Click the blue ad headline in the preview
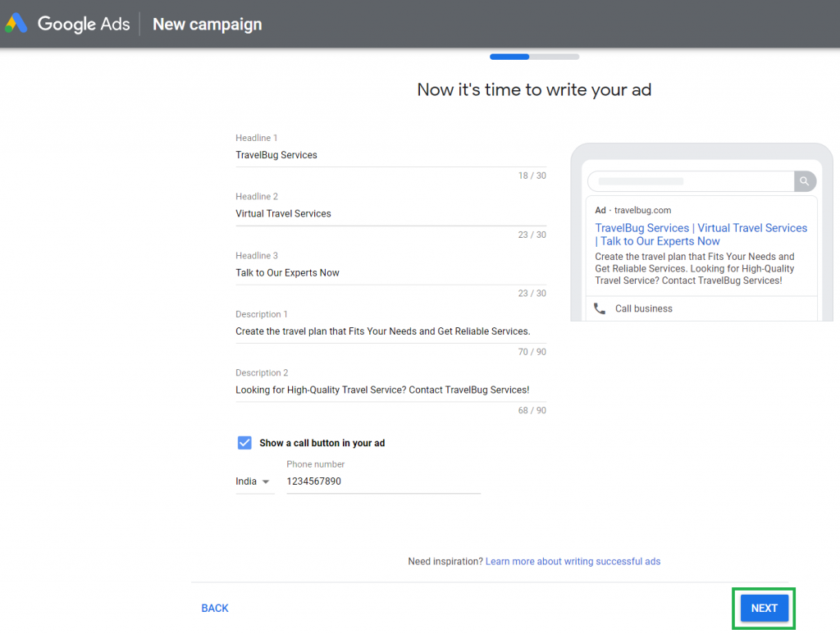Screen dimensions: 840x634 701,235
